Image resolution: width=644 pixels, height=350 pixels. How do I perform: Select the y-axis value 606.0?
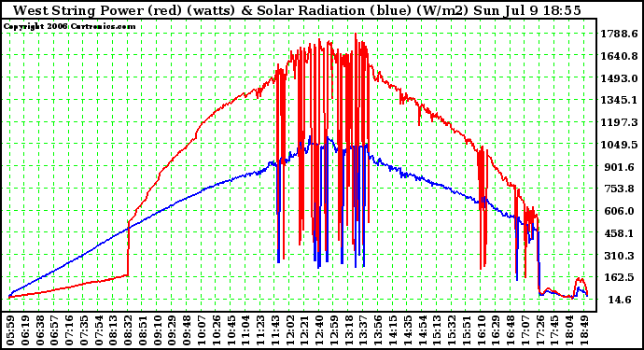[620, 211]
